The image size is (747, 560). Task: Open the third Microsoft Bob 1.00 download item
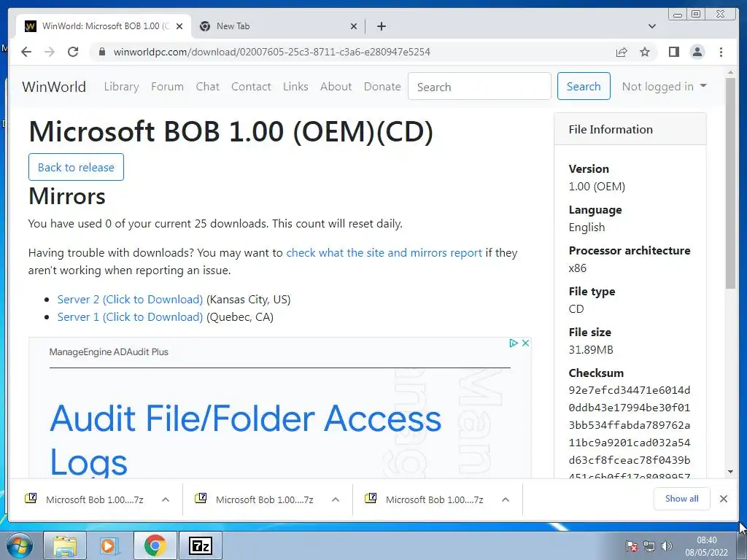click(425, 499)
